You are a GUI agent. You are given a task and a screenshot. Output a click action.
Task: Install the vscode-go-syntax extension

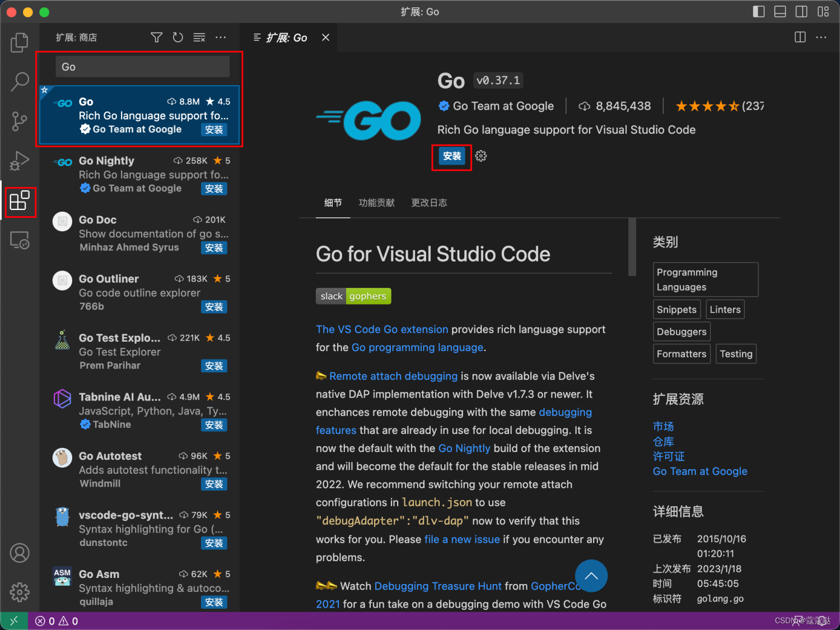point(214,543)
